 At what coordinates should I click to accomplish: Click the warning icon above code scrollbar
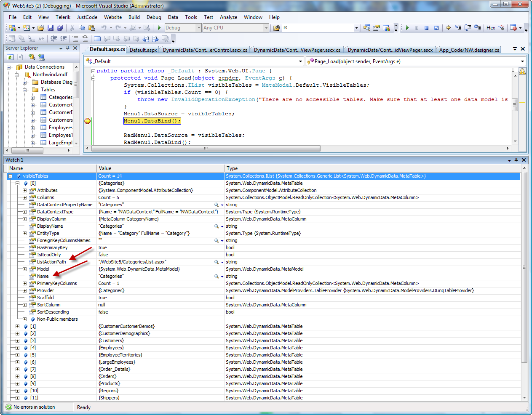click(522, 72)
